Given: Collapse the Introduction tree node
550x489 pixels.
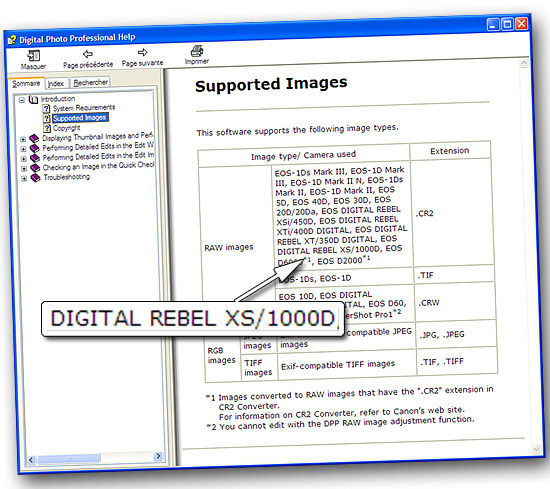Looking at the screenshot, I should coord(22,100).
